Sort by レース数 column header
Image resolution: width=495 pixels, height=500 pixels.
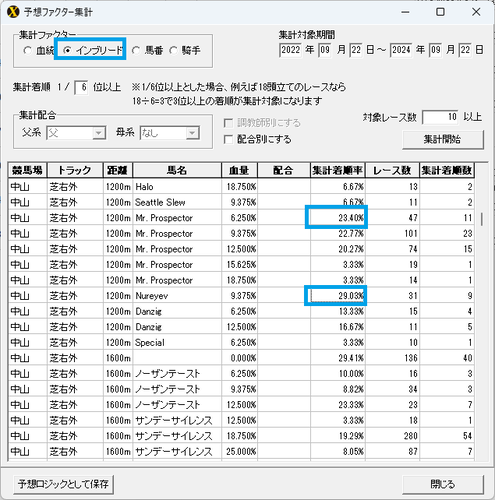pyautogui.click(x=392, y=171)
